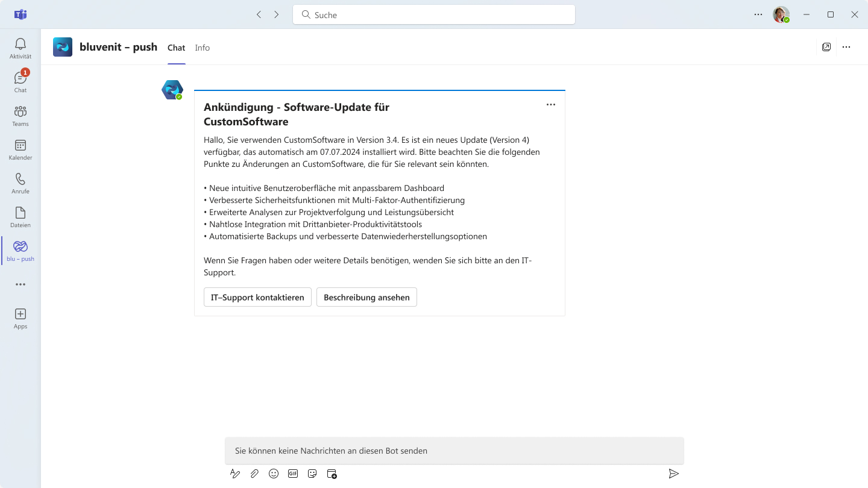Switch to the Info tab
The width and height of the screenshot is (868, 488).
tap(203, 48)
